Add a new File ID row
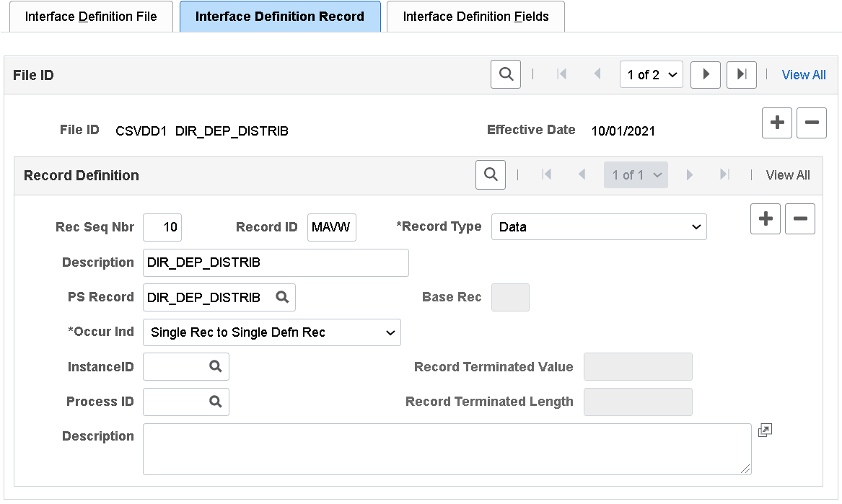The width and height of the screenshot is (842, 504). [776, 123]
